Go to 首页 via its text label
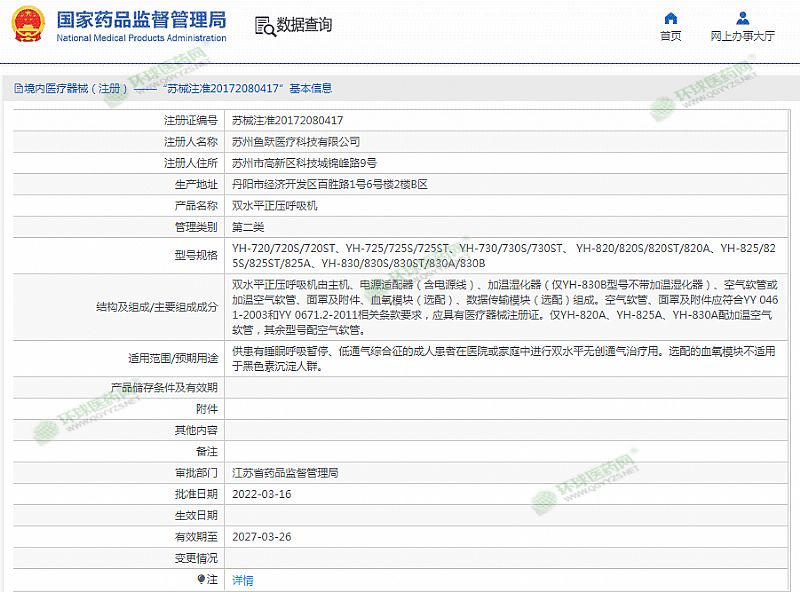The width and height of the screenshot is (800, 592). coord(671,36)
